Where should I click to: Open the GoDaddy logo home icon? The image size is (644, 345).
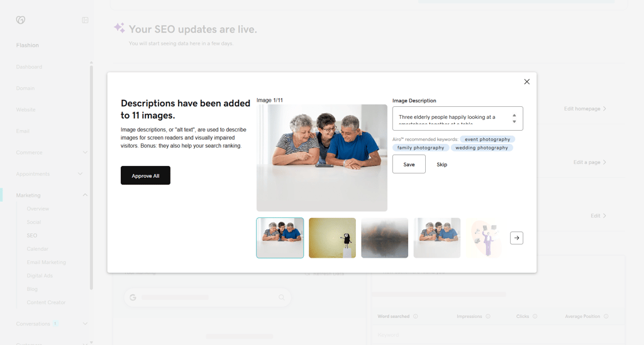[21, 19]
